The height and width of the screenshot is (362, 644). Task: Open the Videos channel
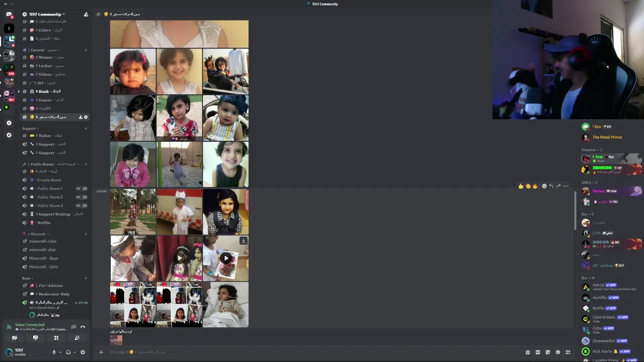[55, 74]
